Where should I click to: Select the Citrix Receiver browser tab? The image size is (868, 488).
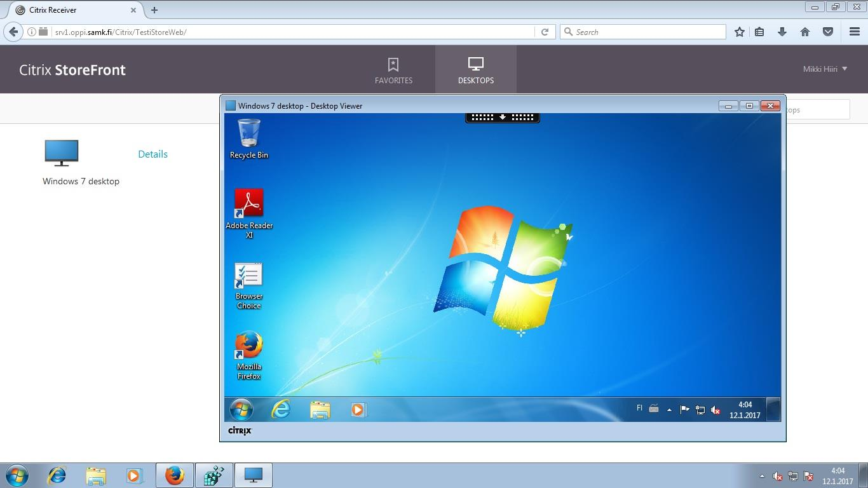click(x=75, y=10)
